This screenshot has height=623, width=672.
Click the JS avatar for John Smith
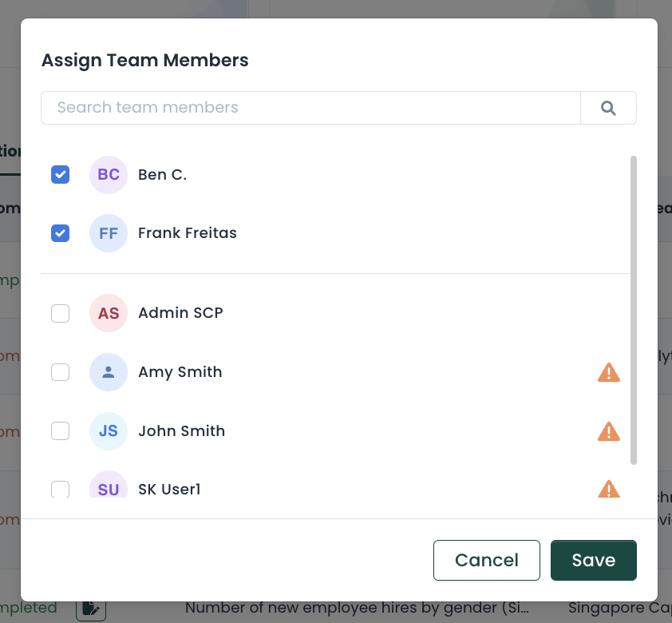109,431
